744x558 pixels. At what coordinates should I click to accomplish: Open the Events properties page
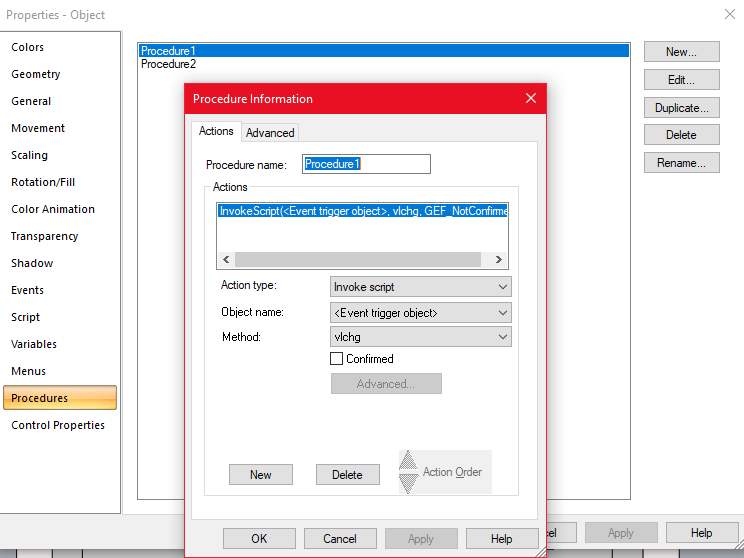pos(28,290)
